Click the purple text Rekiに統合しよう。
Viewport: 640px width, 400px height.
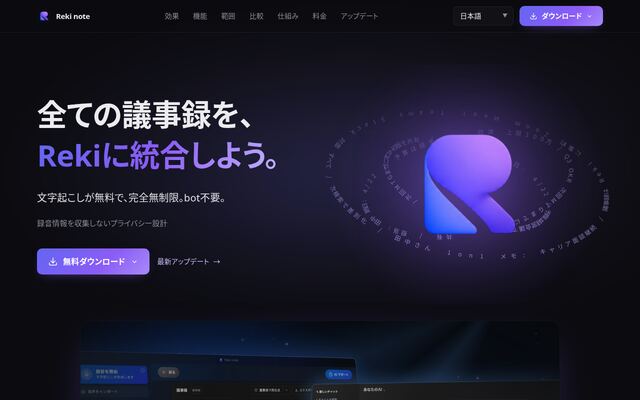[x=158, y=156]
